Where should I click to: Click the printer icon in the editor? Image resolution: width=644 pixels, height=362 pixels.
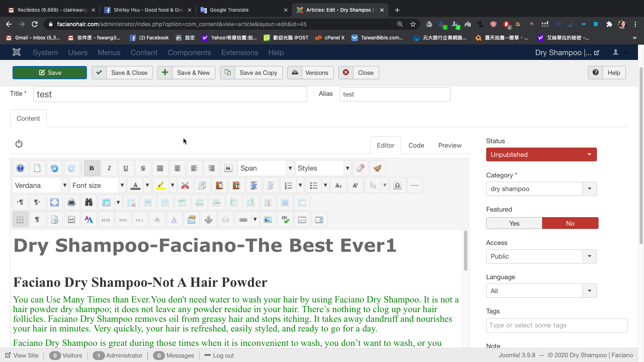pyautogui.click(x=71, y=202)
